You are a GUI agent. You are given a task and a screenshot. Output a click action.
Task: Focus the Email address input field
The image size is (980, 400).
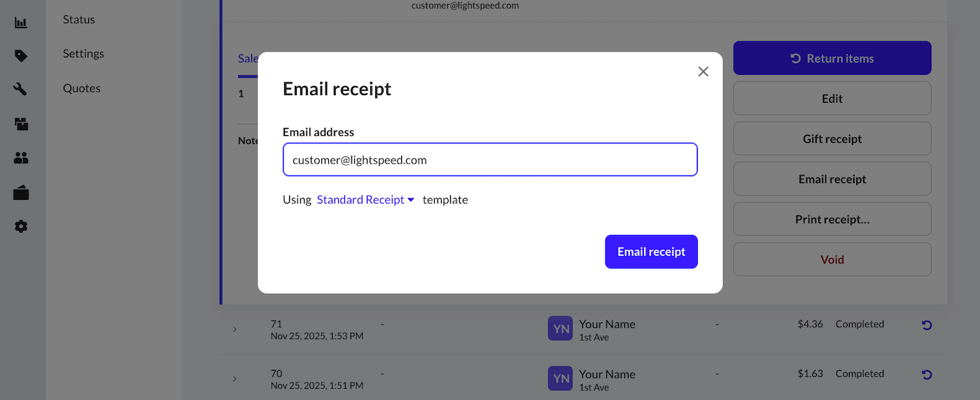pyautogui.click(x=490, y=160)
